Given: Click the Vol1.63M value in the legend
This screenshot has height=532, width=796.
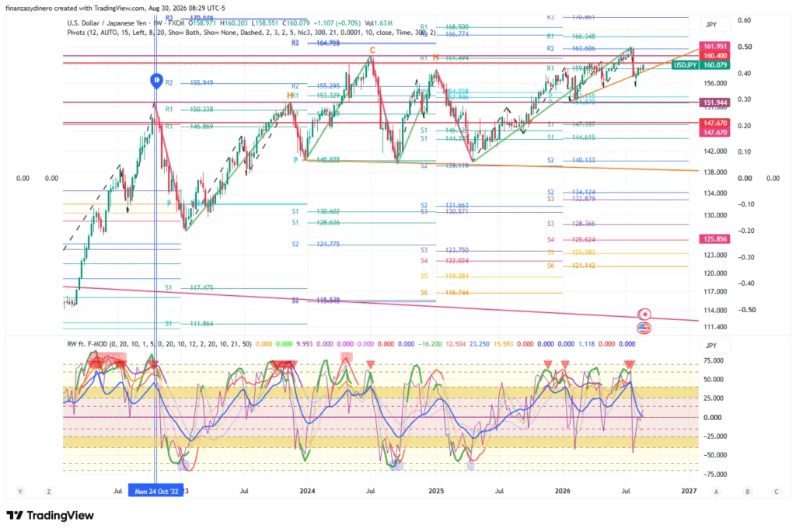Looking at the screenshot, I should pyautogui.click(x=379, y=23).
